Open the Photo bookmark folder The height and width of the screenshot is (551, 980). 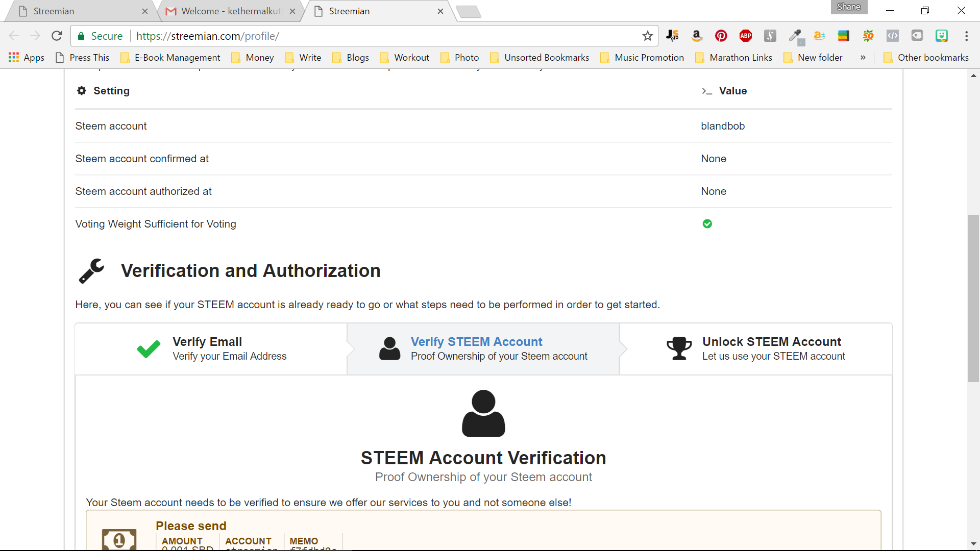point(460,58)
